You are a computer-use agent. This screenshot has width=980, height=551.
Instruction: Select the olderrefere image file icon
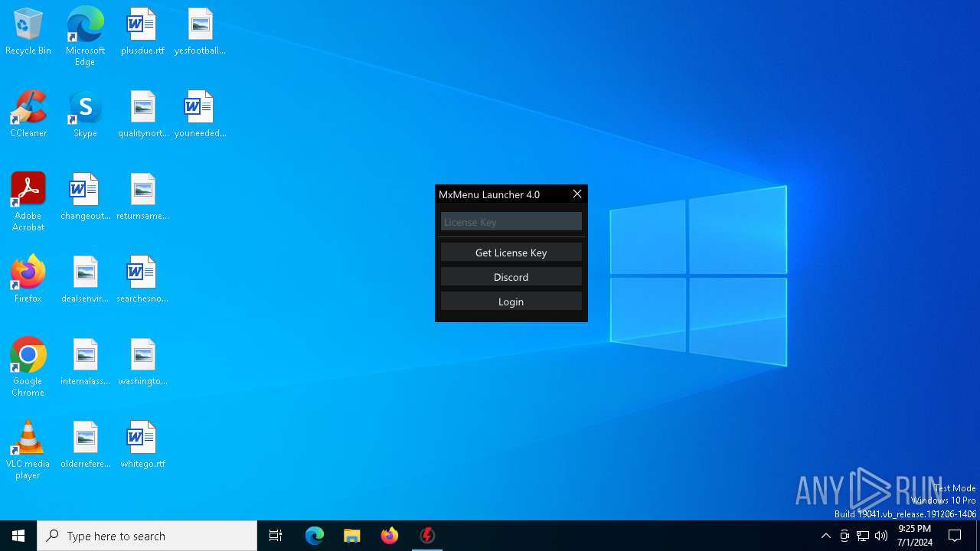click(x=85, y=445)
